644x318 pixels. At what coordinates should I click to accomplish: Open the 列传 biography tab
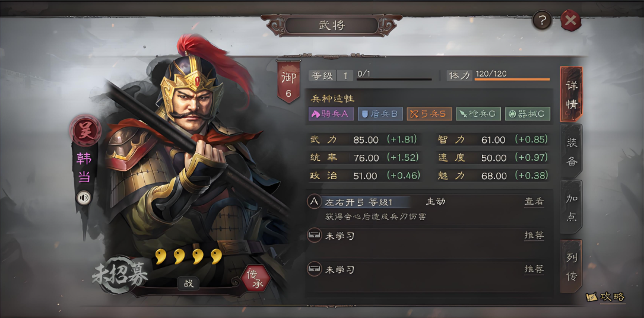[572, 266]
